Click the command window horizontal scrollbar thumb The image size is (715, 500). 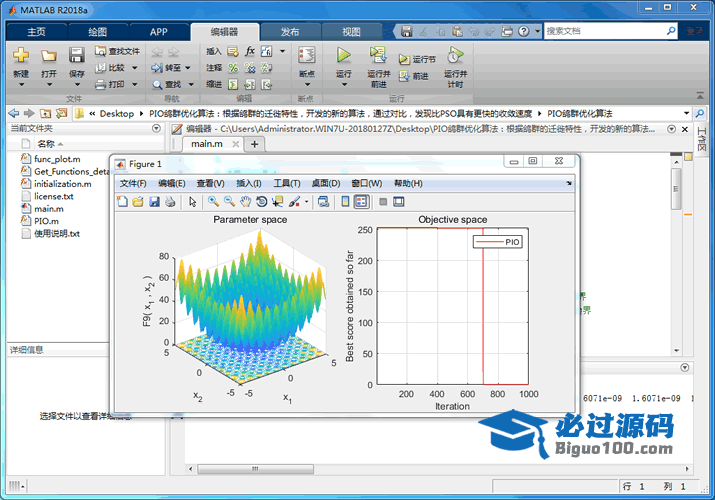coord(255,469)
